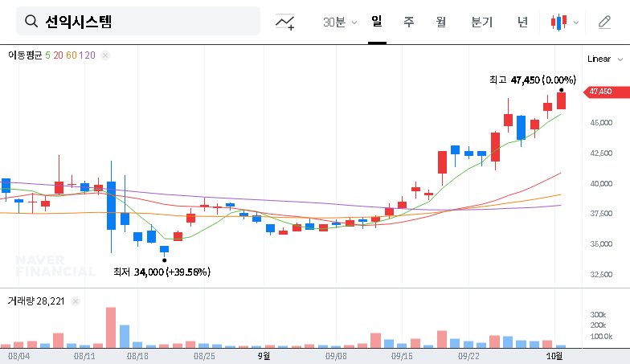Select the 분기 quarterly tab
Screen dimensions: 630x364
tap(482, 22)
